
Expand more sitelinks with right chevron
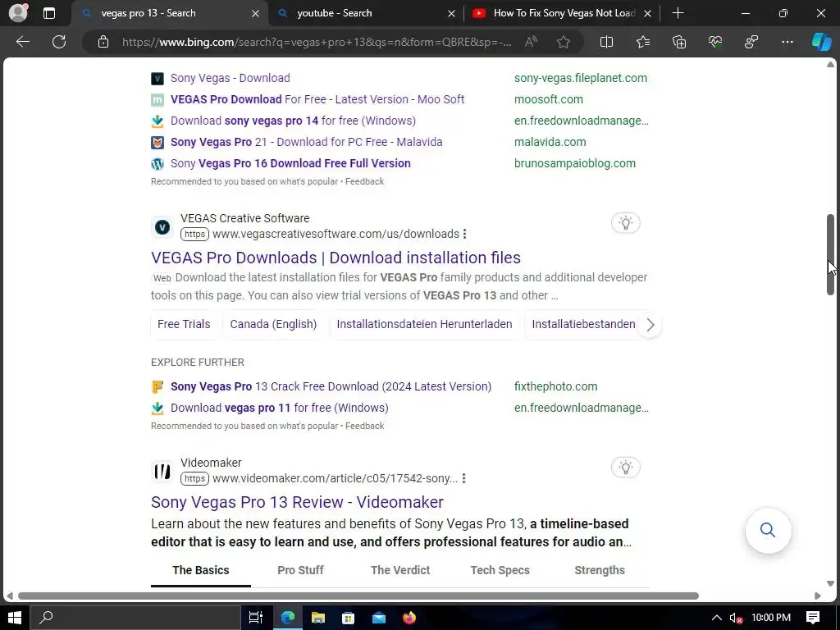pyautogui.click(x=650, y=325)
